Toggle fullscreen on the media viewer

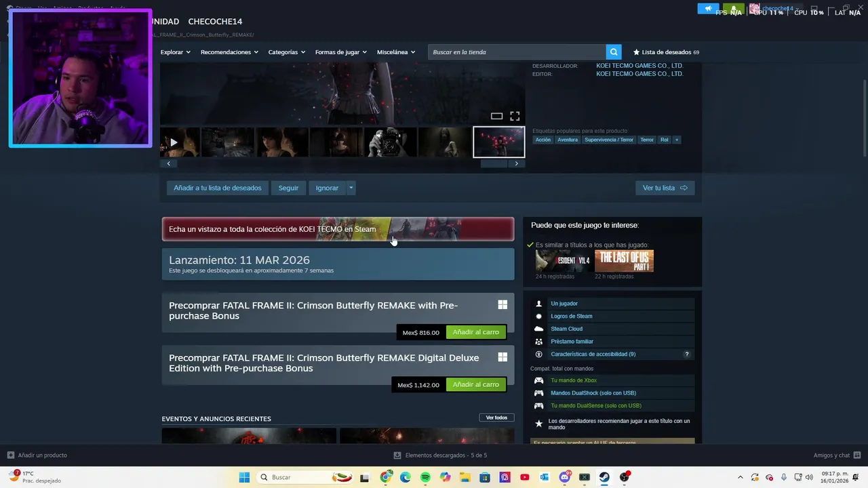tap(515, 117)
